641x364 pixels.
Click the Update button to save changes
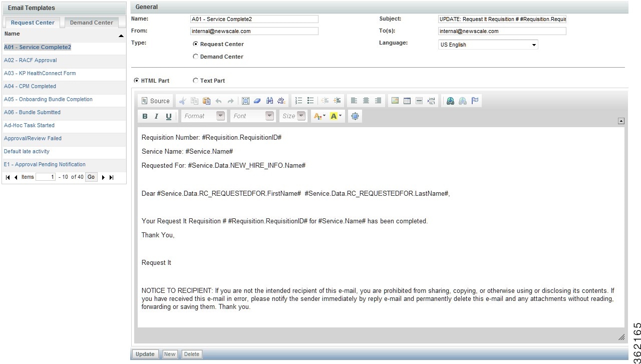point(145,354)
